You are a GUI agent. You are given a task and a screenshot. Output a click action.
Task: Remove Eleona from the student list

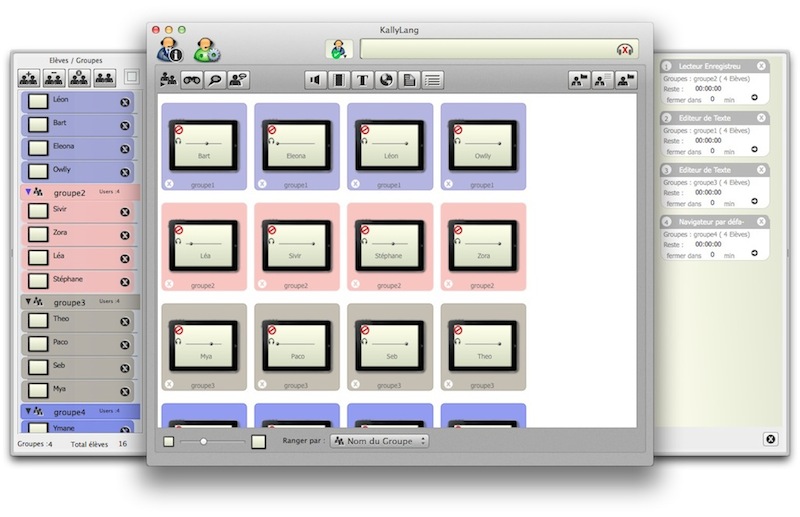click(x=124, y=149)
